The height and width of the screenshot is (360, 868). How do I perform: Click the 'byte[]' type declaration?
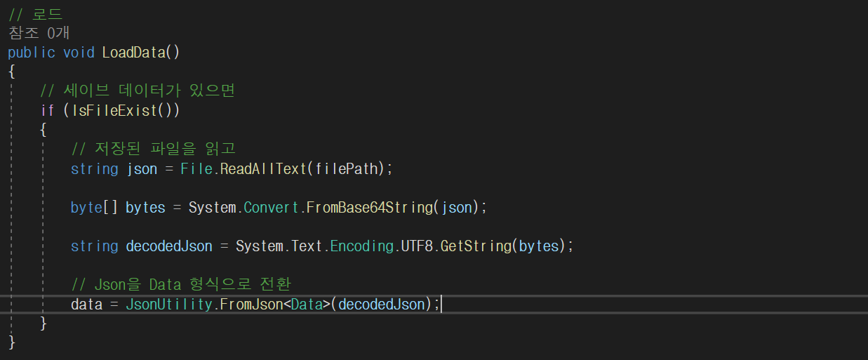(x=94, y=208)
